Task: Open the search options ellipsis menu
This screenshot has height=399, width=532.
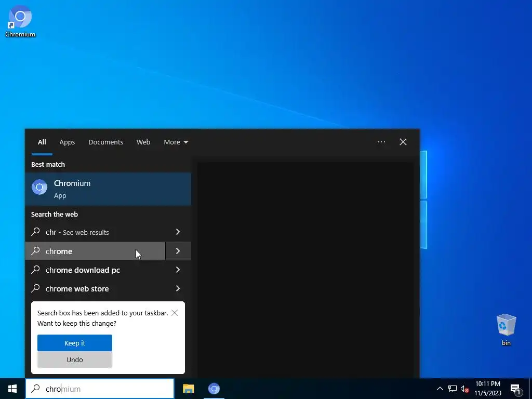Action: 381,142
